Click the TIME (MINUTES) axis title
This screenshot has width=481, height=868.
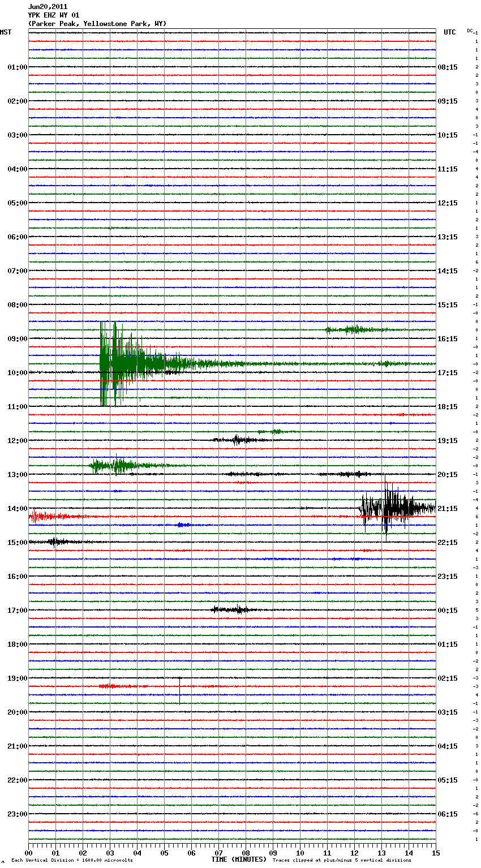[239, 860]
